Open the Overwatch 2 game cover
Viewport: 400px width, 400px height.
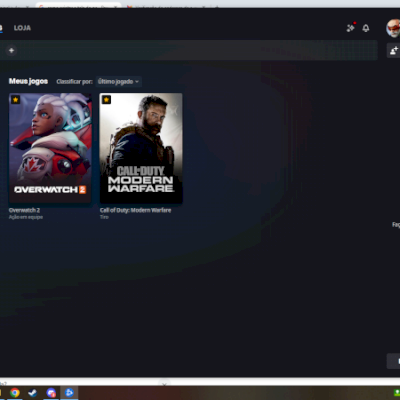pyautogui.click(x=50, y=148)
